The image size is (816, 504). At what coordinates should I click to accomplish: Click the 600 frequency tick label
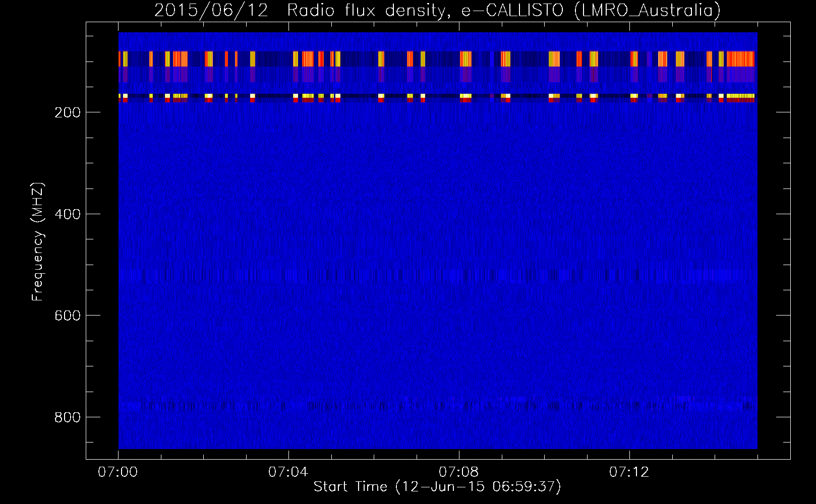coord(67,316)
